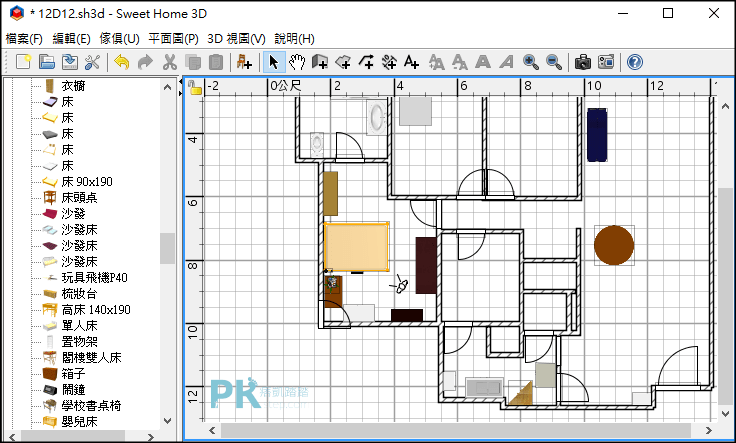Screen dimensions: 736x443
Task: Zoom in the plan view
Action: click(x=531, y=61)
